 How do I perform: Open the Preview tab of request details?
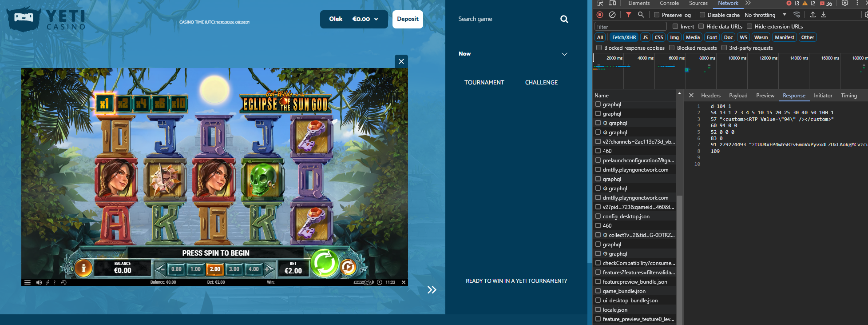click(x=765, y=96)
